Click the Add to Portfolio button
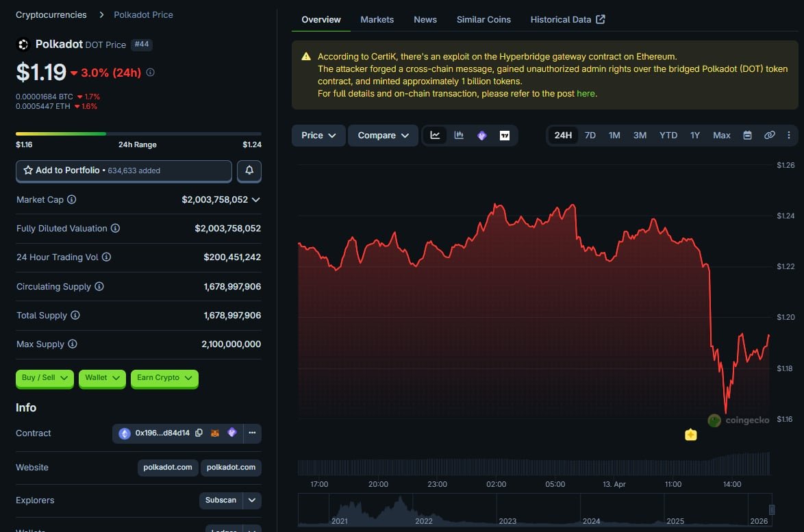This screenshot has width=804, height=532. 123,170
